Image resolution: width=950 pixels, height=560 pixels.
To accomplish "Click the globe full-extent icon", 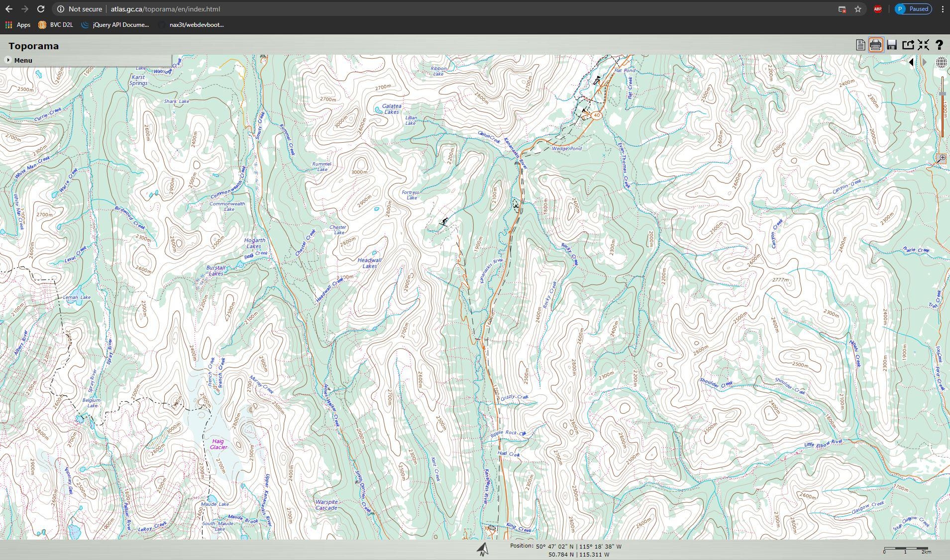I will (x=941, y=63).
